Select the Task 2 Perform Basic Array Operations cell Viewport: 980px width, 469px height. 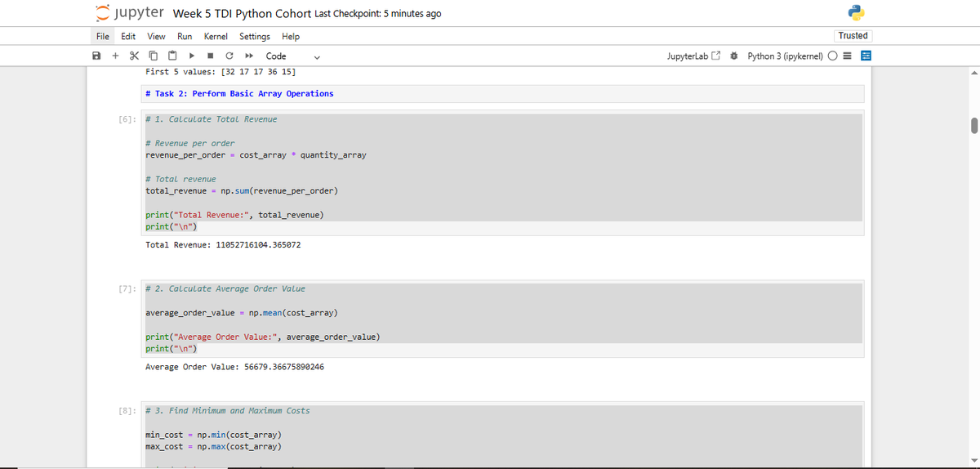tap(501, 93)
